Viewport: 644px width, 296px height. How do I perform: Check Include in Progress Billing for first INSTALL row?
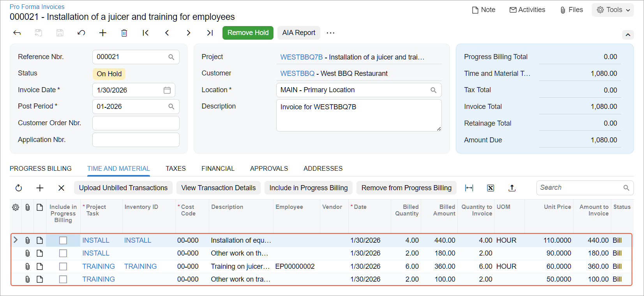pyautogui.click(x=63, y=240)
